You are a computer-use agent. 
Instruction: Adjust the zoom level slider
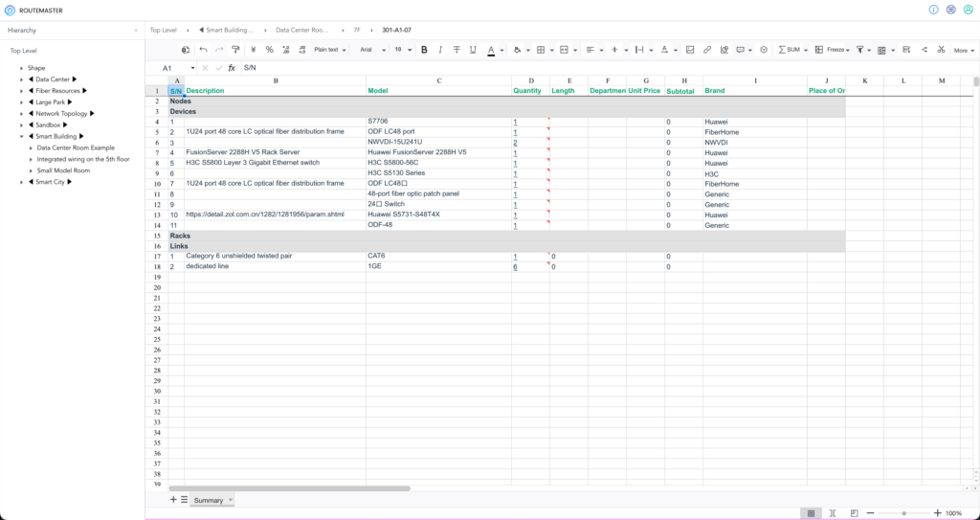point(903,513)
